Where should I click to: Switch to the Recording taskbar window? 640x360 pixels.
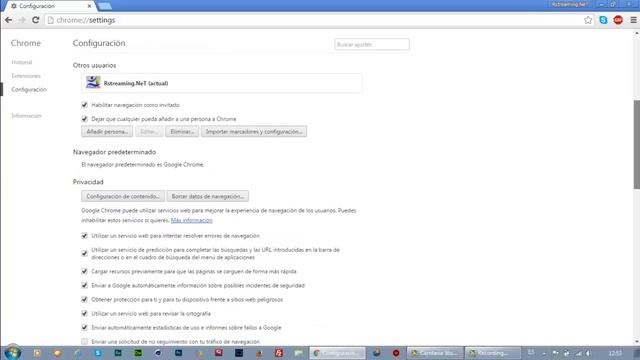[x=493, y=353]
